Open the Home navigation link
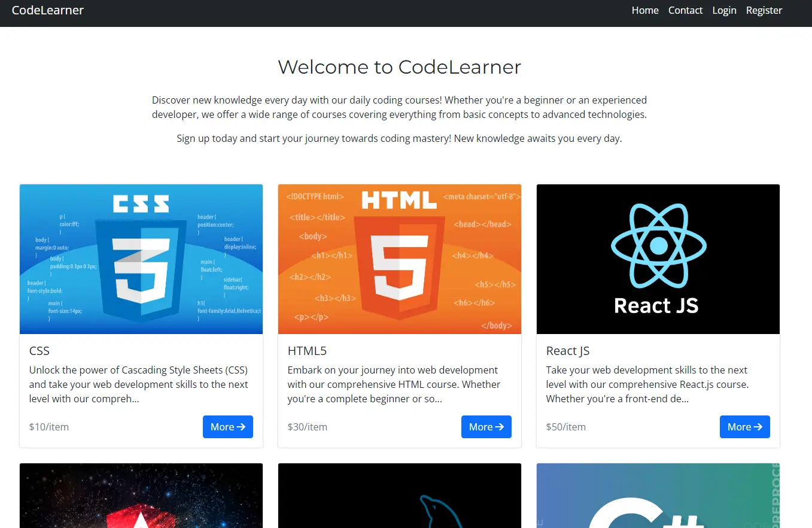This screenshot has height=528, width=812. (645, 10)
